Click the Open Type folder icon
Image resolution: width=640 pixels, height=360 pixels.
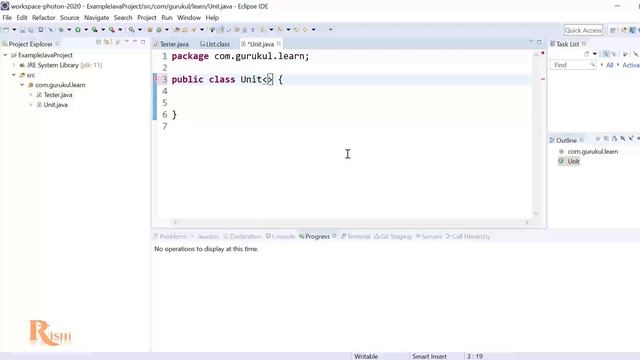coord(176,30)
